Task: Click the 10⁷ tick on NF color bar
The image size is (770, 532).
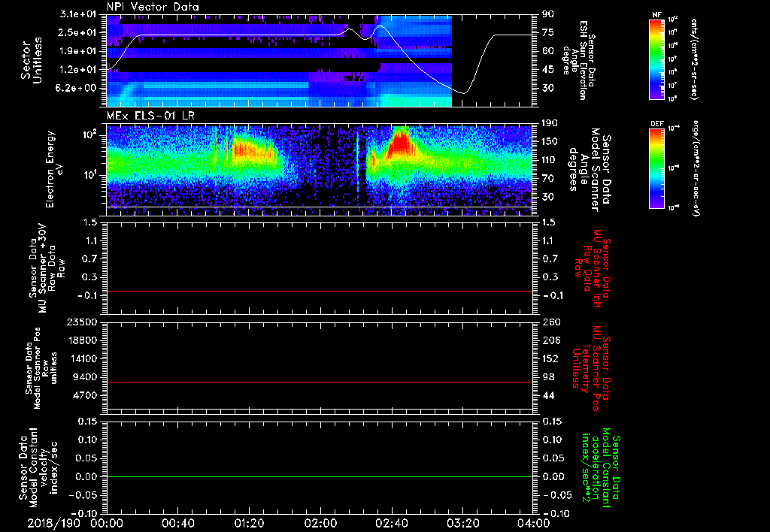Action: click(673, 86)
